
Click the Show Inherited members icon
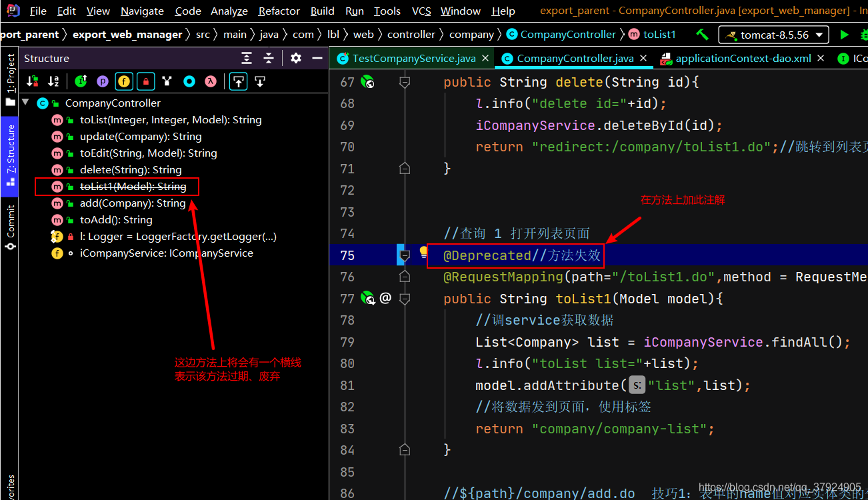coord(81,81)
